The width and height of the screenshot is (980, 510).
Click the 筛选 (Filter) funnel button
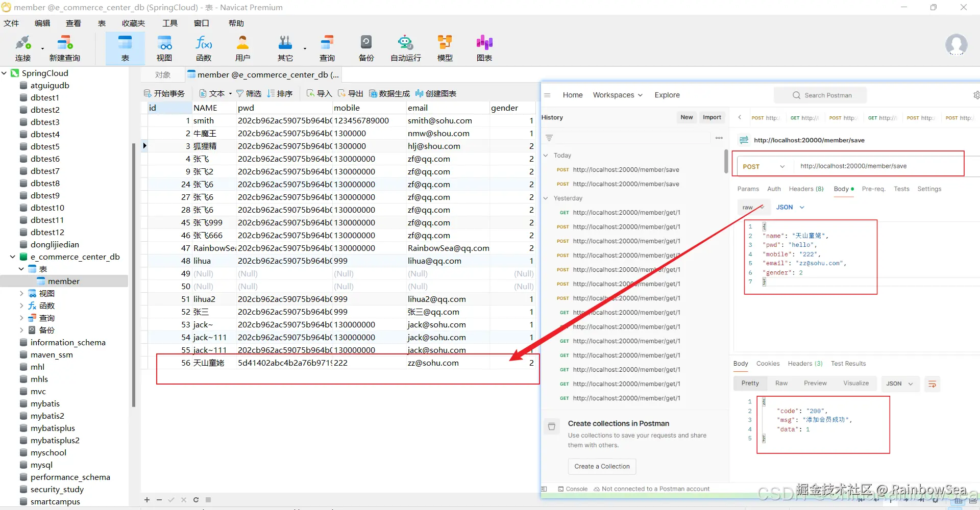tap(249, 93)
